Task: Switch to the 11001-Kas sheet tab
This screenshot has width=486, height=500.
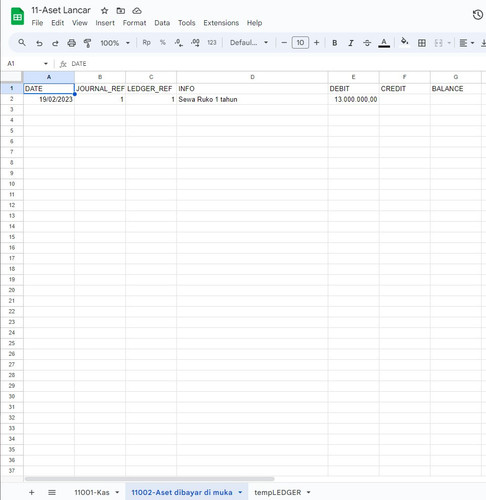Action: pyautogui.click(x=92, y=492)
